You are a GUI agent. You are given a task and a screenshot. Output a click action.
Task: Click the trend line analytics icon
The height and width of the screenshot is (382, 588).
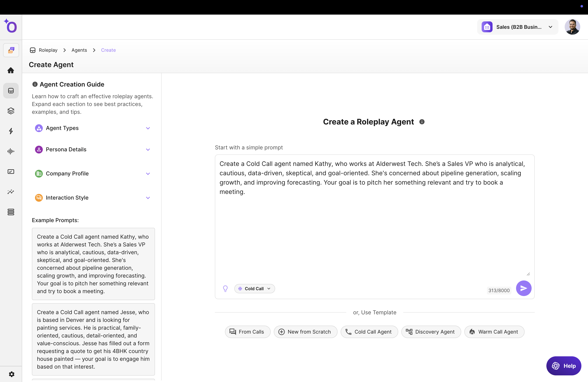pyautogui.click(x=11, y=192)
